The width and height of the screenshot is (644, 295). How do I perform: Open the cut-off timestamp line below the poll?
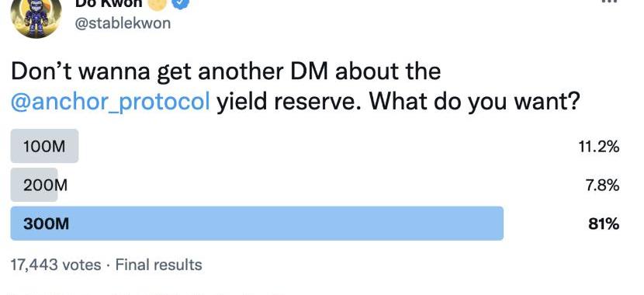[148, 293]
